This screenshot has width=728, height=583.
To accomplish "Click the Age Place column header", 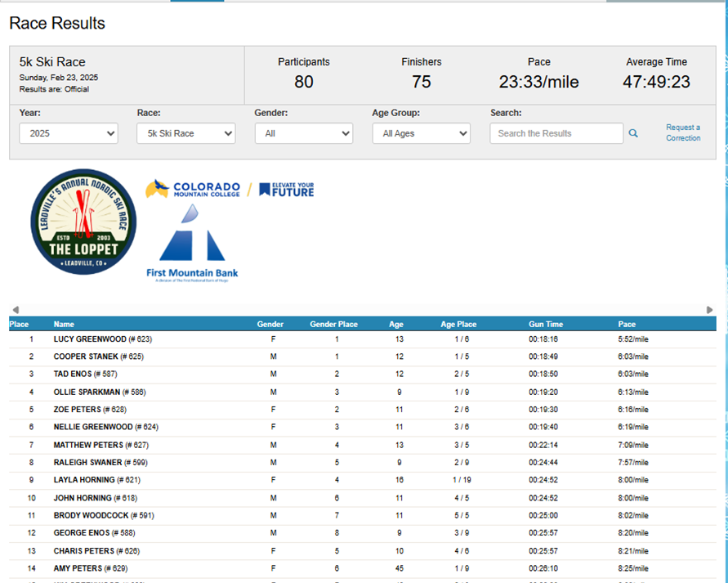I will (458, 325).
